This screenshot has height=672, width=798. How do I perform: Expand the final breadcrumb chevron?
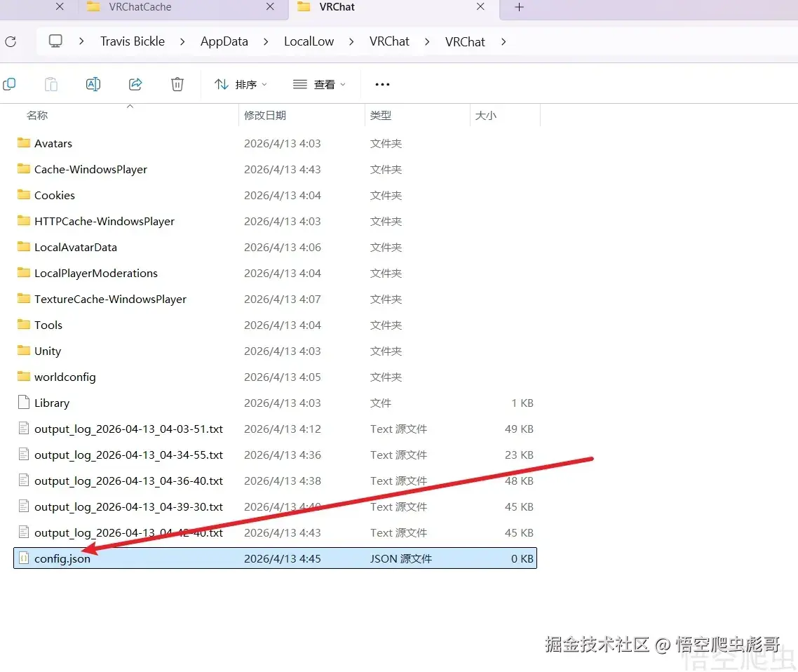[x=503, y=42]
